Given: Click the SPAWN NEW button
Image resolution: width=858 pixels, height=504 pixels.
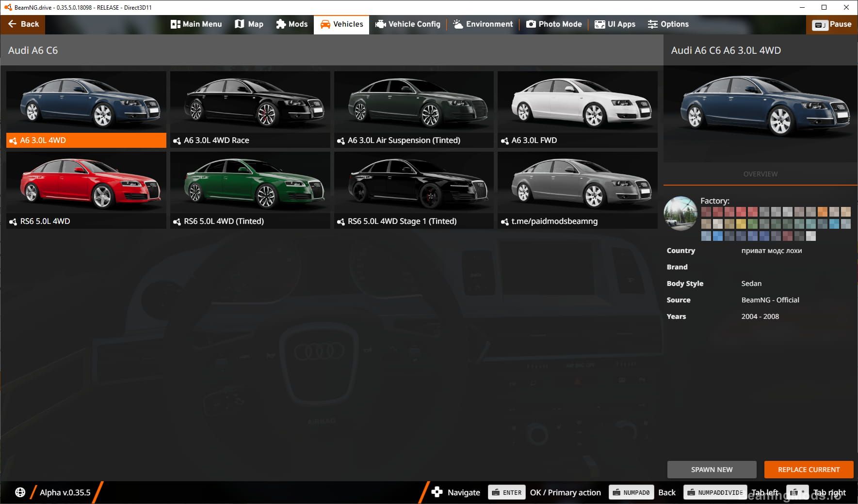Looking at the screenshot, I should coord(712,470).
